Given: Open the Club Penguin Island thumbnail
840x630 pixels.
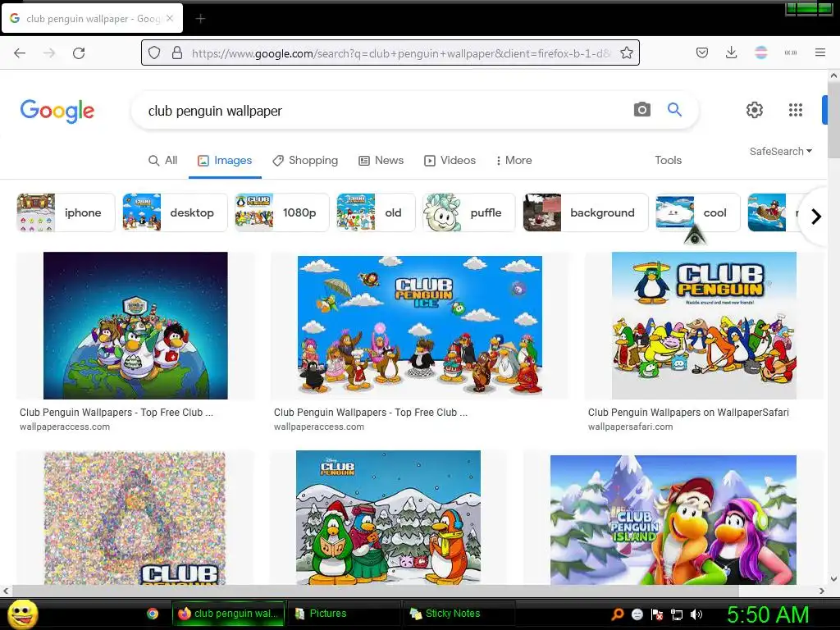Looking at the screenshot, I should [x=673, y=520].
